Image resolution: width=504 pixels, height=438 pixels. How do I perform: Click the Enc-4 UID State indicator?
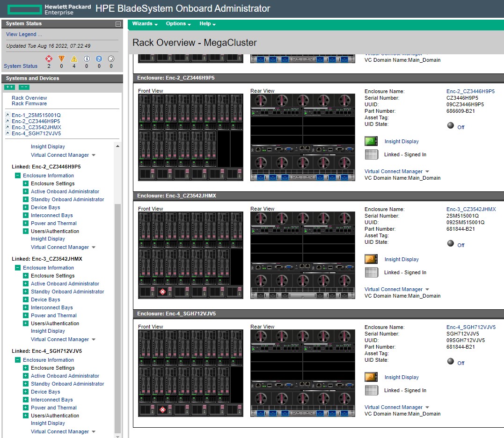point(451,361)
